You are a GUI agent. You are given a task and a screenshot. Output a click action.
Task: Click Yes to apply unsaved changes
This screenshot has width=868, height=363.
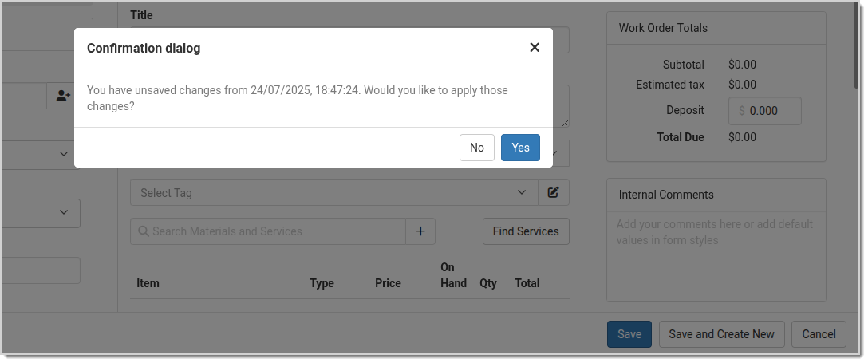tap(520, 148)
